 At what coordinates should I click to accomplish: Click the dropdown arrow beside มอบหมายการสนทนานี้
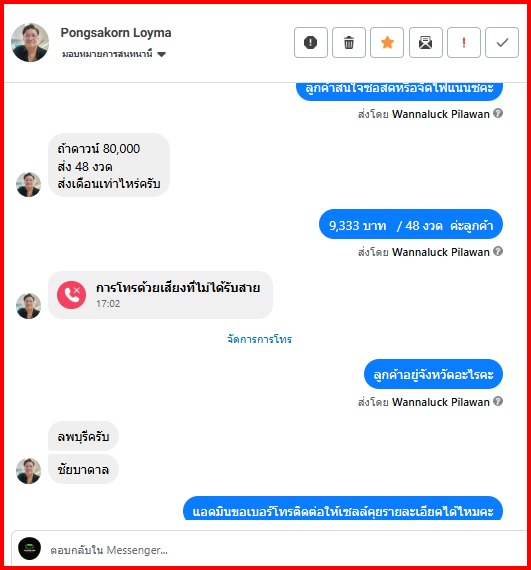pyautogui.click(x=162, y=55)
